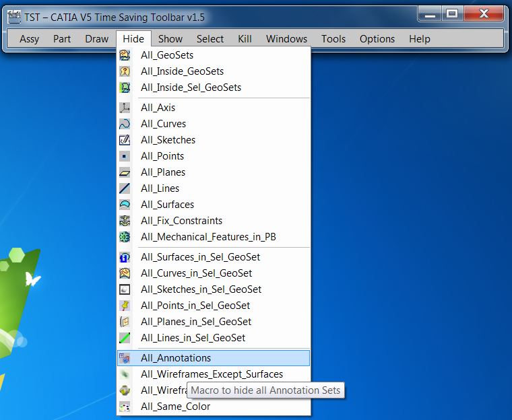This screenshot has width=512, height=420.
Task: Click the All_Planes_in_Sel_GeoSet icon
Action: click(x=125, y=322)
